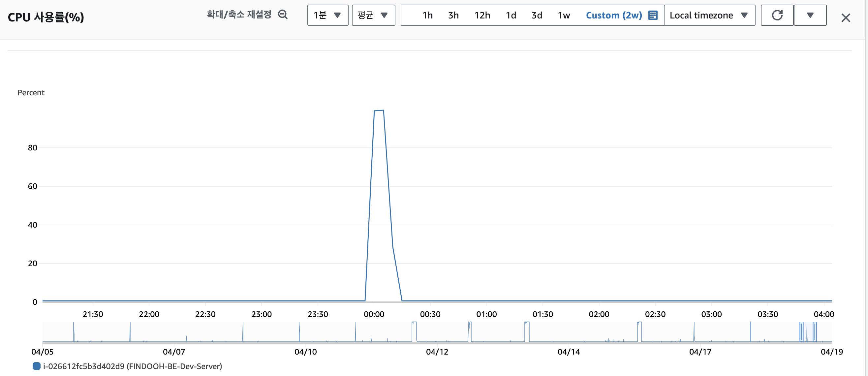The image size is (868, 376).
Task: Open the custom date range calendar icon
Action: coord(653,15)
